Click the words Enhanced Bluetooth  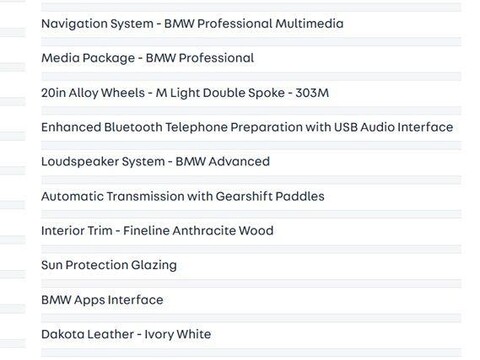tap(102, 127)
